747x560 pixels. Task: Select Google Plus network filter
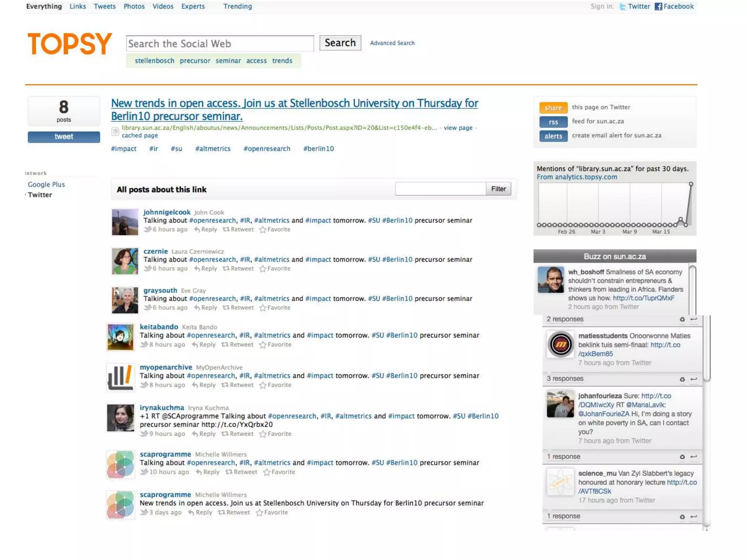(x=46, y=184)
